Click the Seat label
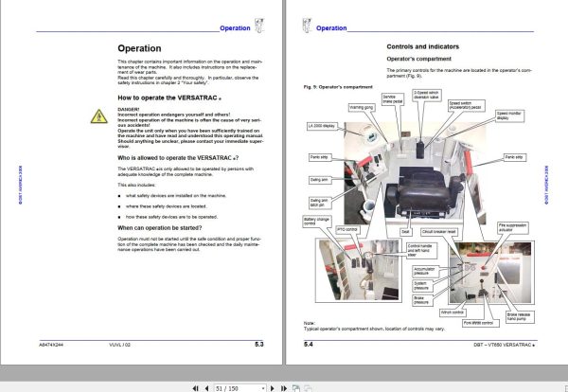Image resolution: width=568 pixels, height=392 pixels. point(405,232)
